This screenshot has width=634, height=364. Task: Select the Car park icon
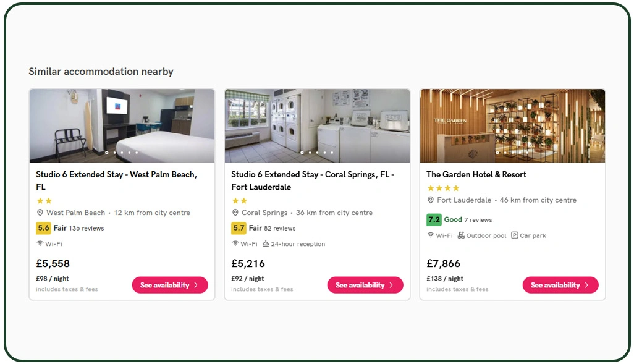click(x=514, y=235)
